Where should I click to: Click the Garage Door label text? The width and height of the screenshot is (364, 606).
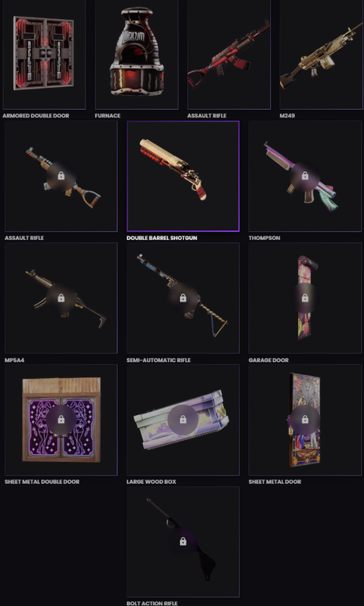[x=269, y=360]
